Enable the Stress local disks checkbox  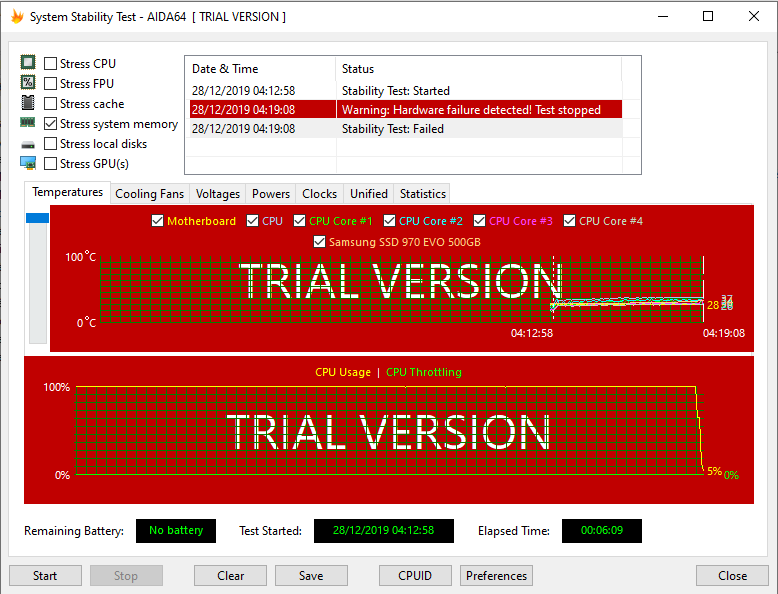click(50, 143)
